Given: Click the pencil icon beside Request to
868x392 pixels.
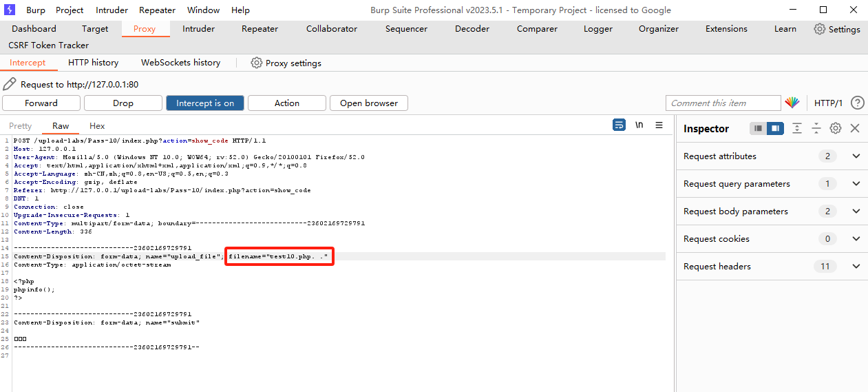Looking at the screenshot, I should [x=9, y=84].
